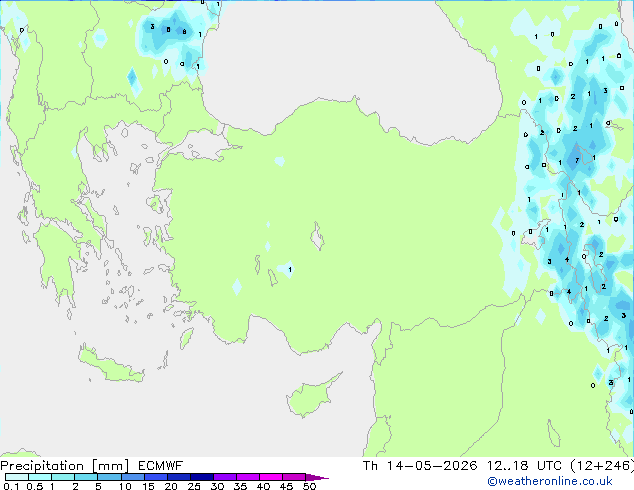Click the island of Crete on the map
Screen dimensions: 634x490
coord(110,365)
